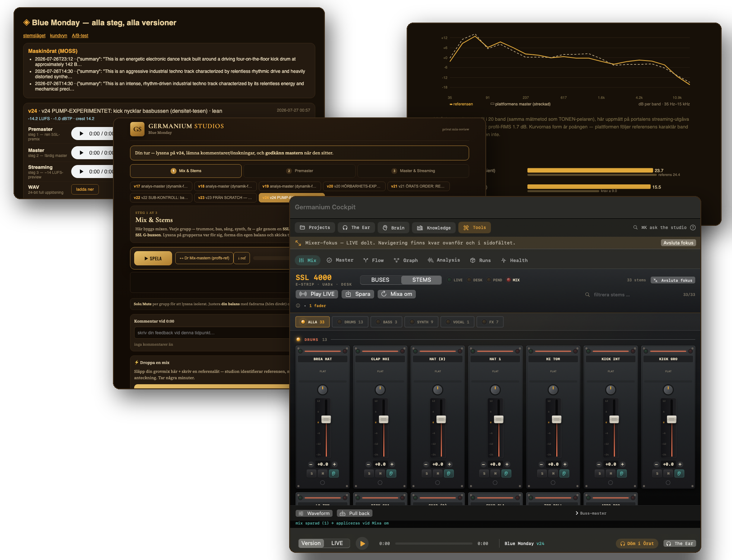732x560 pixels.
Task: Open the Knowledge section
Action: [x=434, y=228]
